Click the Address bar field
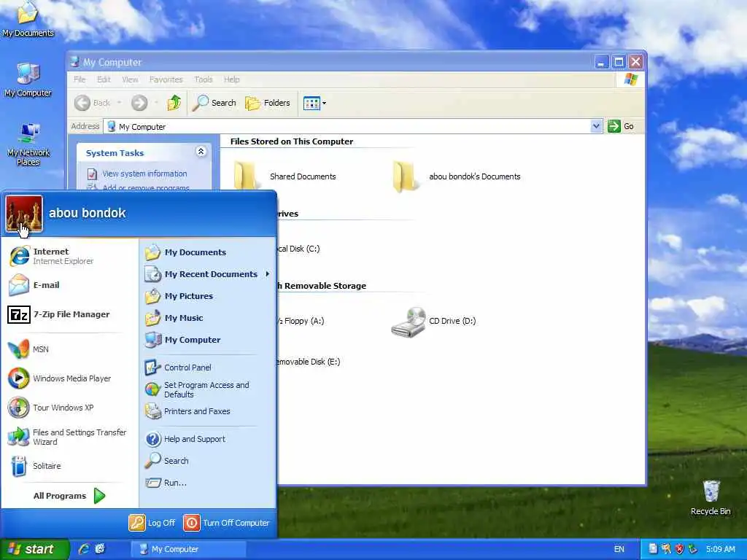The height and width of the screenshot is (560, 747). tap(348, 127)
